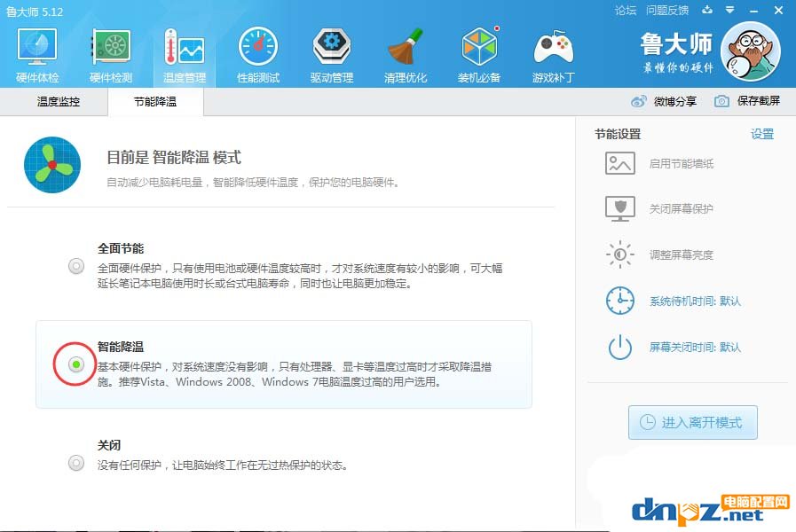The image size is (796, 532).
Task: Open the 驱动管理 driver icon
Action: (x=332, y=47)
